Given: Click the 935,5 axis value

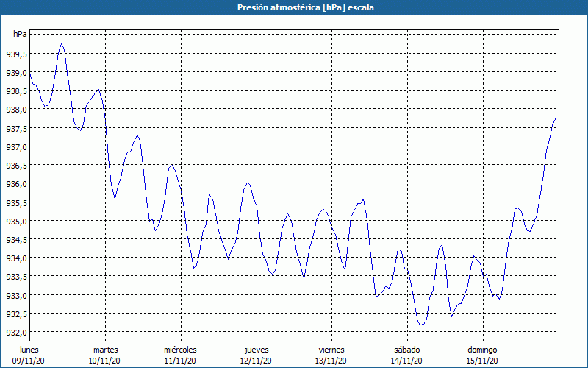Looking at the screenshot, I should tap(16, 203).
